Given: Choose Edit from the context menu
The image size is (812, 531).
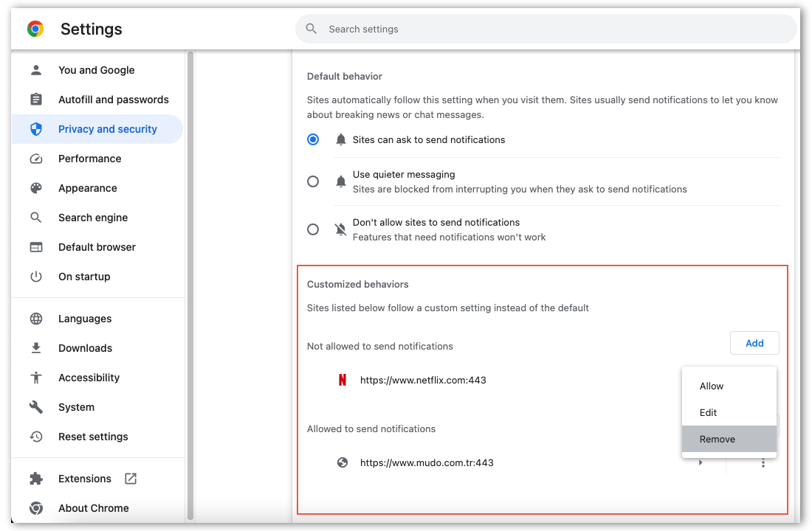Looking at the screenshot, I should pyautogui.click(x=707, y=412).
